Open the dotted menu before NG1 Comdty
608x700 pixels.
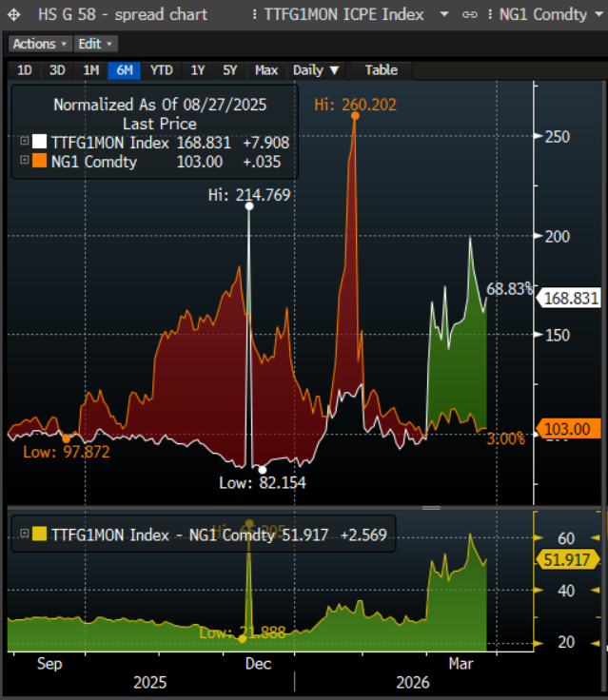(x=490, y=14)
